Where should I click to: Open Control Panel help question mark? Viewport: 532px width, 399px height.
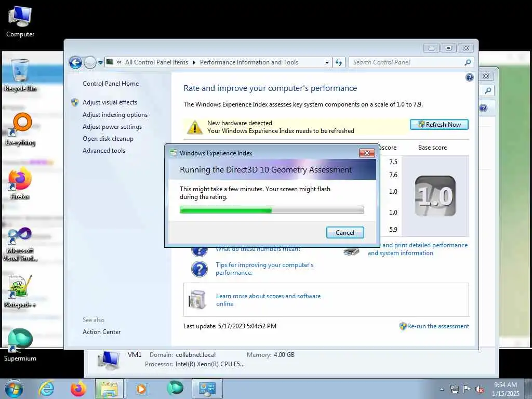[470, 77]
